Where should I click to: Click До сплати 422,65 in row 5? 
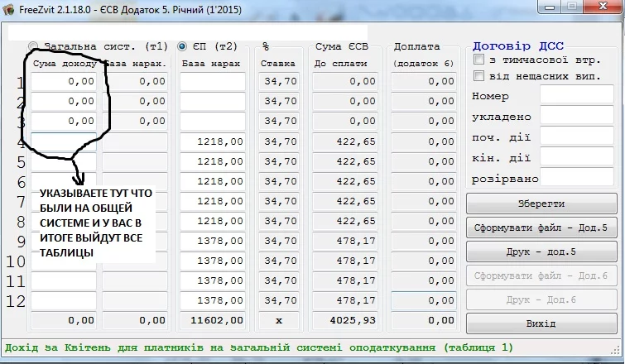coord(345,161)
